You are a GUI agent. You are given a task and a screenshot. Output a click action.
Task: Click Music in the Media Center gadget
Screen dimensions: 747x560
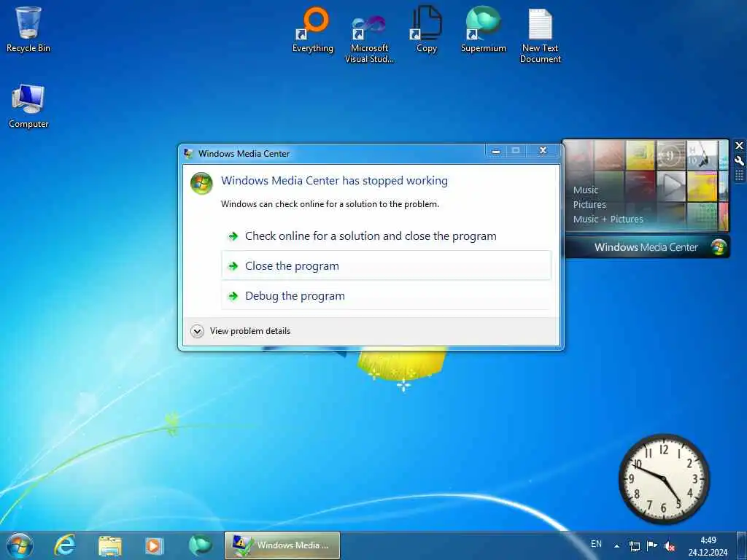[586, 190]
